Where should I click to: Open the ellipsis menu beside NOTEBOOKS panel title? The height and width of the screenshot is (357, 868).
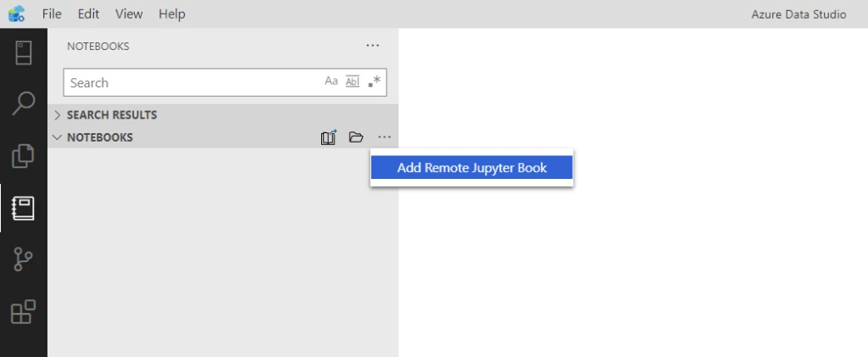click(x=373, y=46)
